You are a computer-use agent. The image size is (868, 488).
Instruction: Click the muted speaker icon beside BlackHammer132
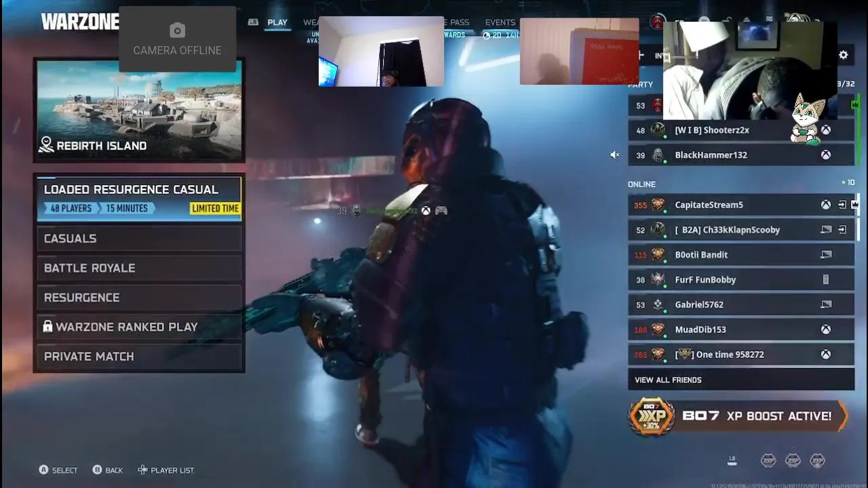click(x=614, y=155)
